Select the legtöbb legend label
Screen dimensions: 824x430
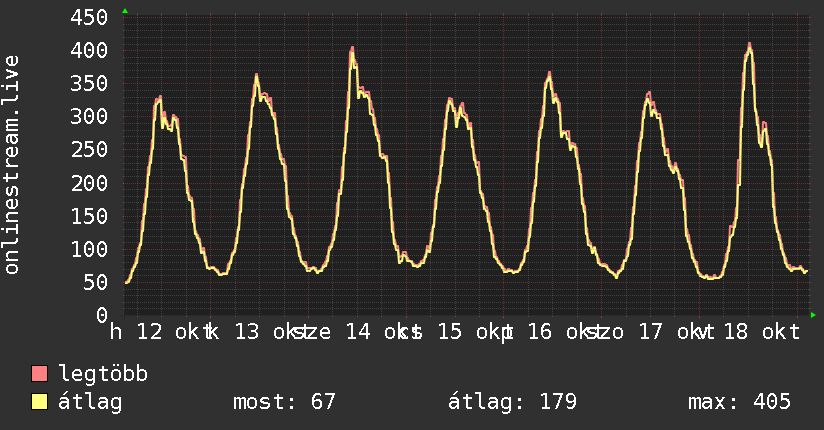[103, 374]
